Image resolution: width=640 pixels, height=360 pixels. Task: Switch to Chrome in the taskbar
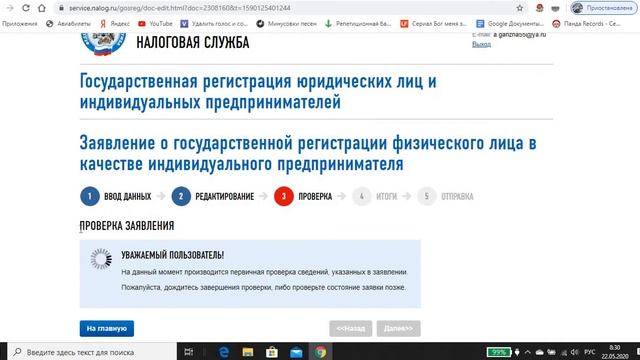(320, 352)
